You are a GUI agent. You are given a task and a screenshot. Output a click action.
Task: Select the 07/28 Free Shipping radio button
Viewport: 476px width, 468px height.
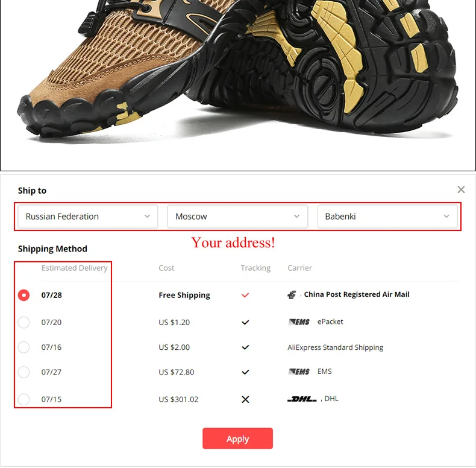pyautogui.click(x=23, y=295)
